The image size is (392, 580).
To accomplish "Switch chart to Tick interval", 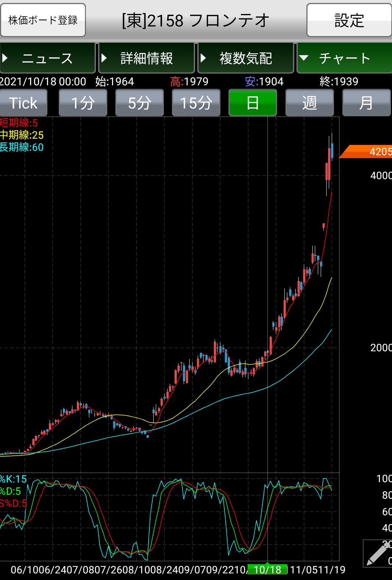I will (24, 103).
